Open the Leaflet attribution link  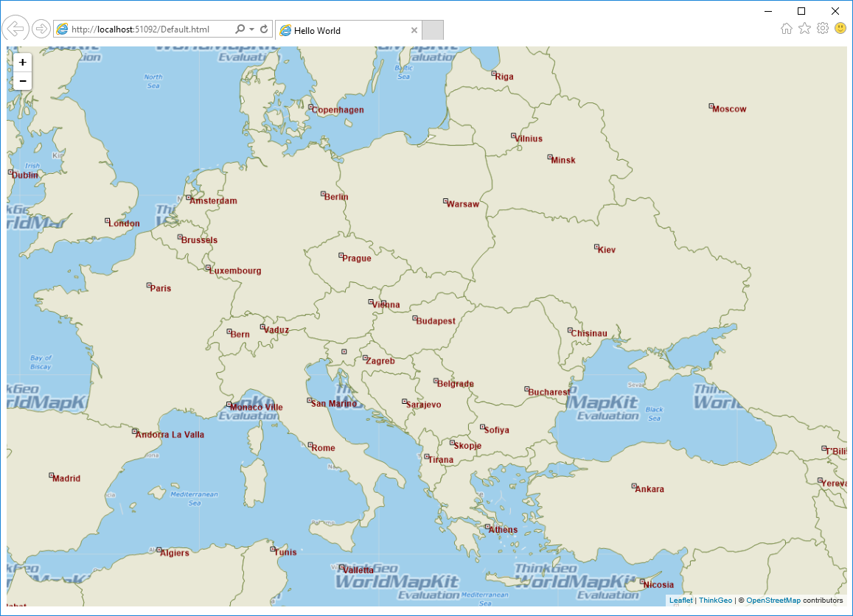(x=681, y=601)
